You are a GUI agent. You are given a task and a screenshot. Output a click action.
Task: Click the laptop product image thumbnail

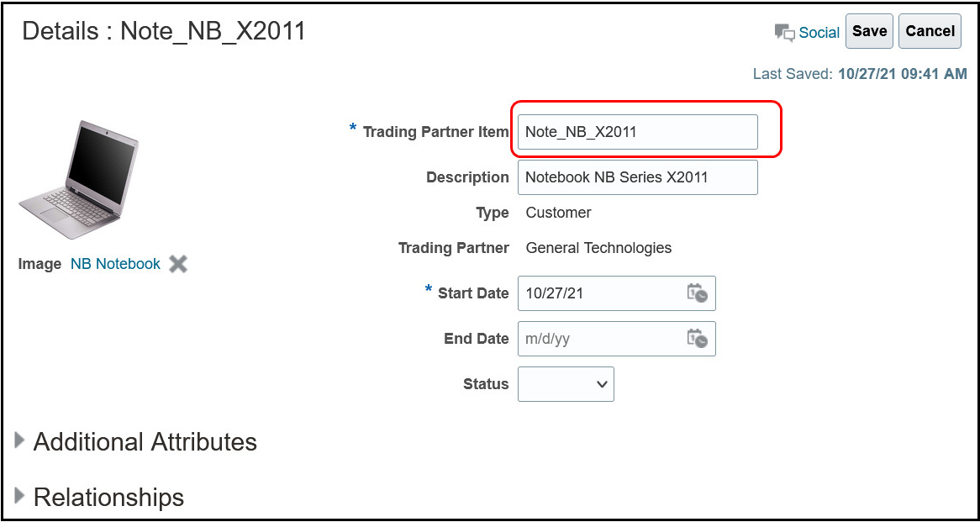tap(79, 179)
